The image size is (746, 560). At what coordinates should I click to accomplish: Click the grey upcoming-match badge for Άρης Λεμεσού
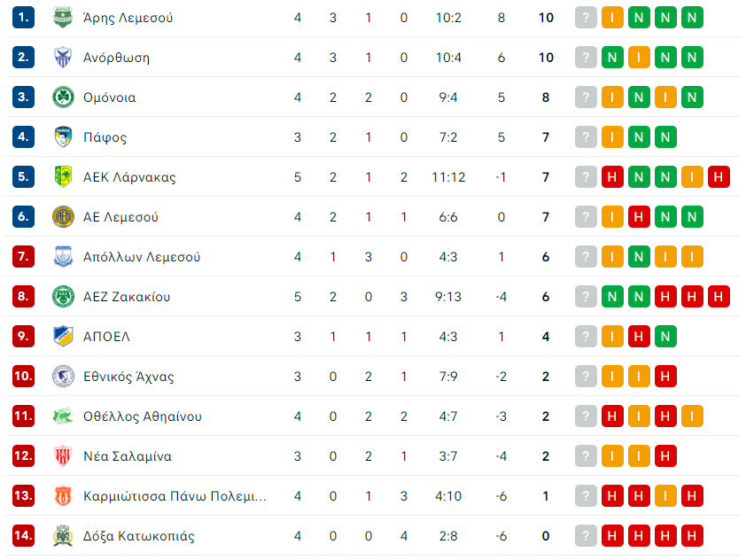[x=586, y=18]
